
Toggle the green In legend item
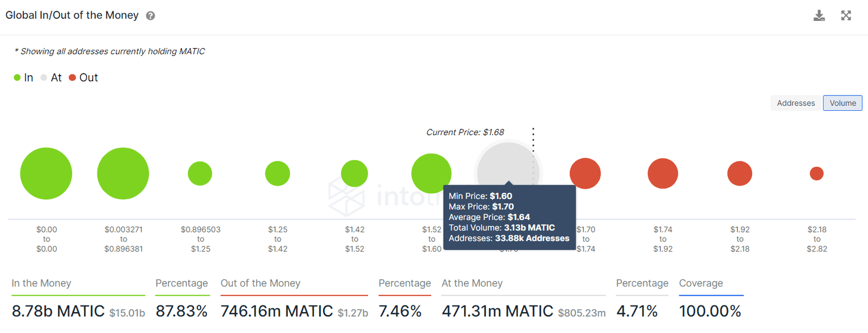pos(24,78)
